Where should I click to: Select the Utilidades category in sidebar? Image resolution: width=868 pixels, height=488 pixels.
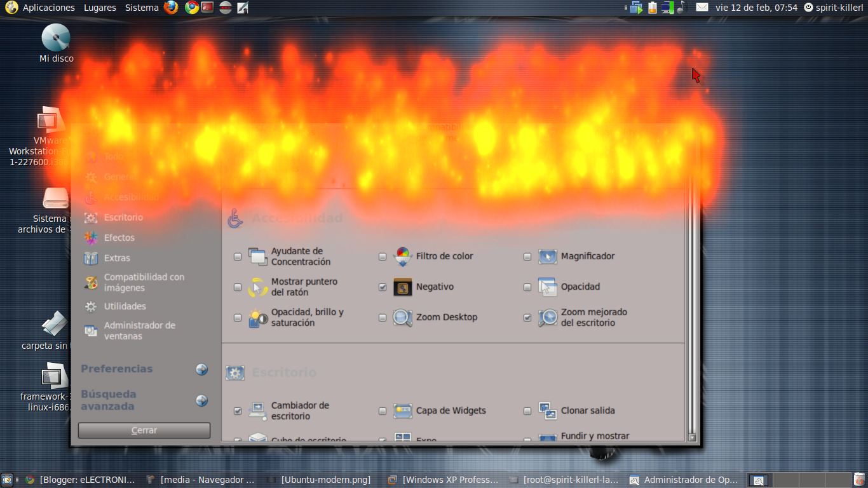pyautogui.click(x=116, y=306)
